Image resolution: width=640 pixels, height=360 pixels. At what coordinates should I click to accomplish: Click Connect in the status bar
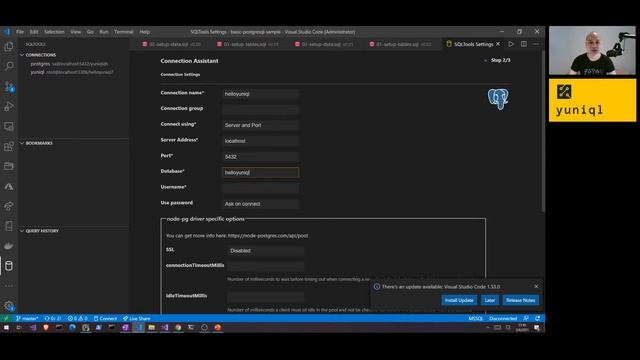click(105, 318)
